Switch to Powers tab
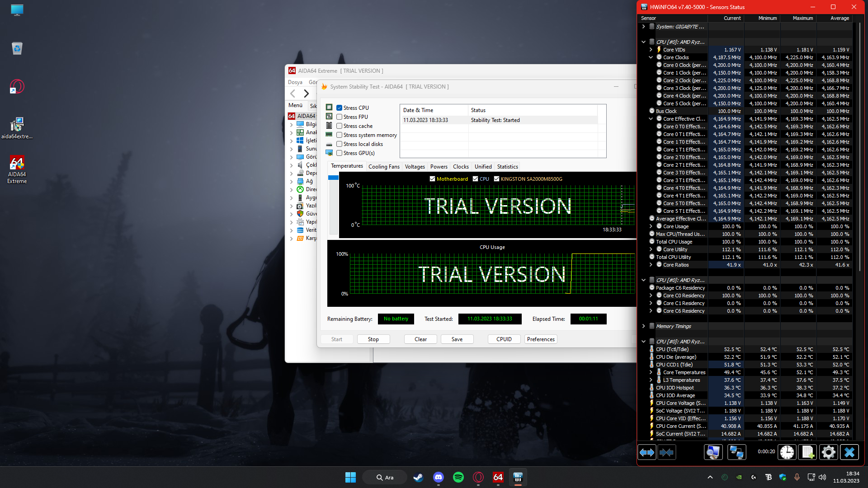 click(x=439, y=167)
